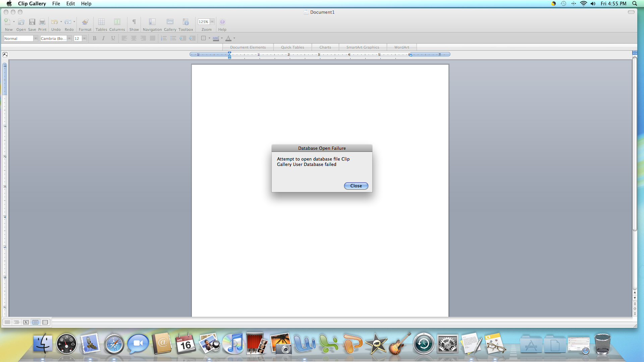Apply the highlight color swatch

pos(216,39)
